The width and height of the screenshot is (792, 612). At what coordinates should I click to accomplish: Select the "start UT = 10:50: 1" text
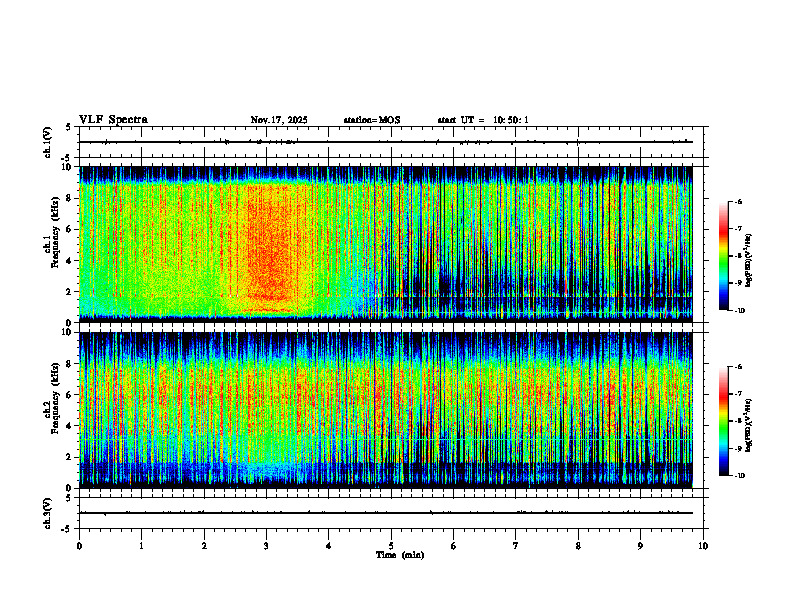[483, 120]
